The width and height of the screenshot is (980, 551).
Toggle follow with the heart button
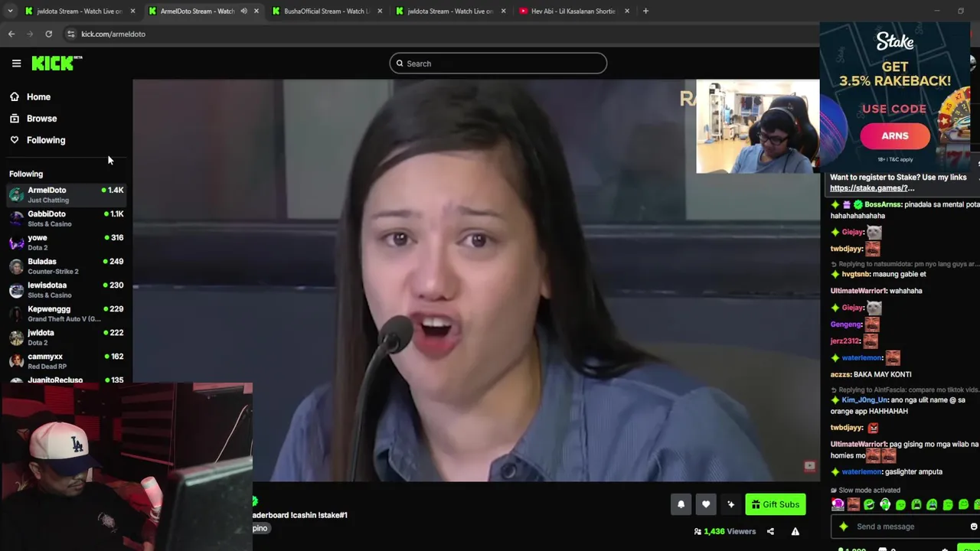point(706,504)
